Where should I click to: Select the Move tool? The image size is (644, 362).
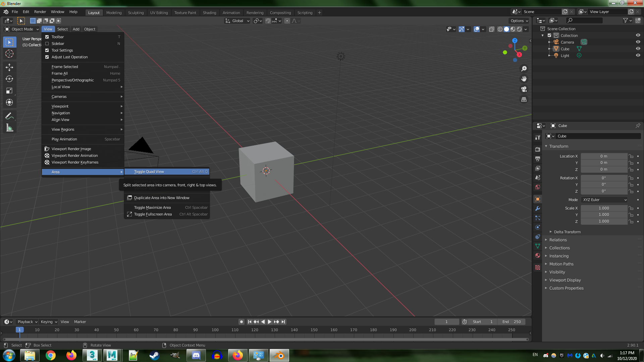pos(9,67)
